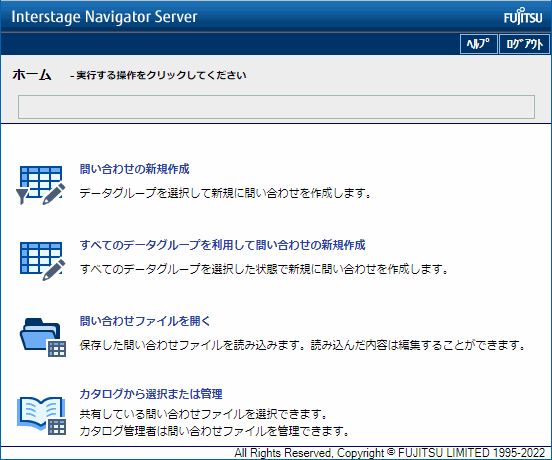The image size is (552, 460).
Task: Click description 共有している問い合わせファイルを選択できます
Action: [x=203, y=414]
